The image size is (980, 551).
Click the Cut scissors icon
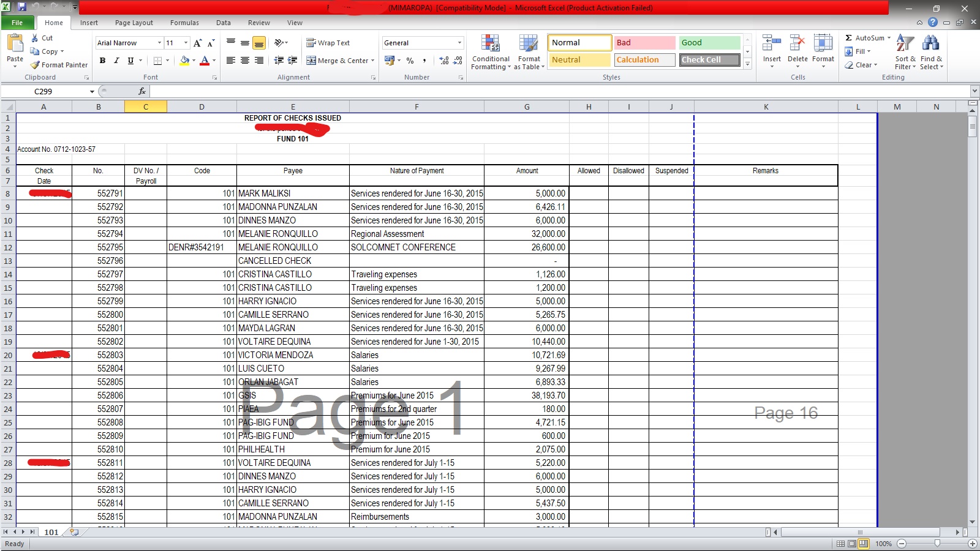click(35, 38)
